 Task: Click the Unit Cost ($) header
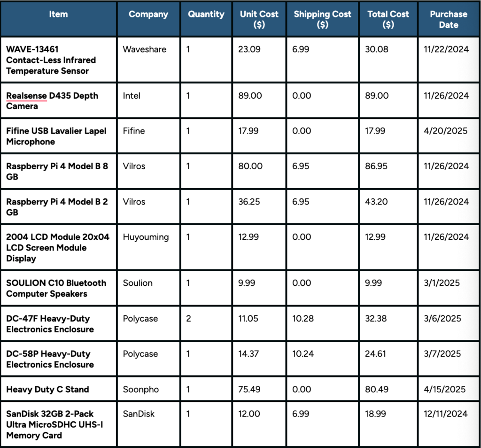click(x=259, y=19)
